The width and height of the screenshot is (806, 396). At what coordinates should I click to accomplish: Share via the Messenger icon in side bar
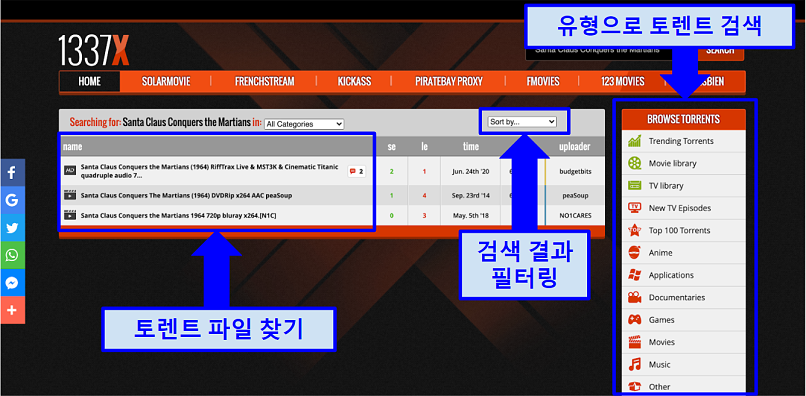pyautogui.click(x=12, y=282)
